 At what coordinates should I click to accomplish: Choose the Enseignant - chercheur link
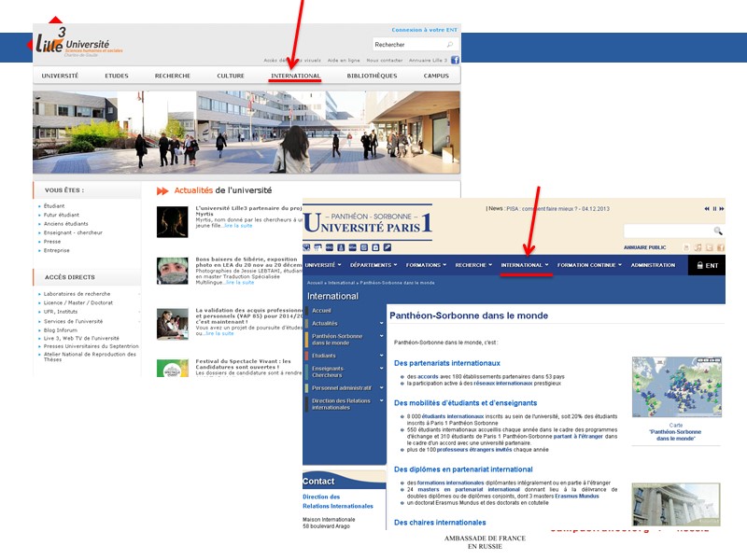(x=73, y=232)
